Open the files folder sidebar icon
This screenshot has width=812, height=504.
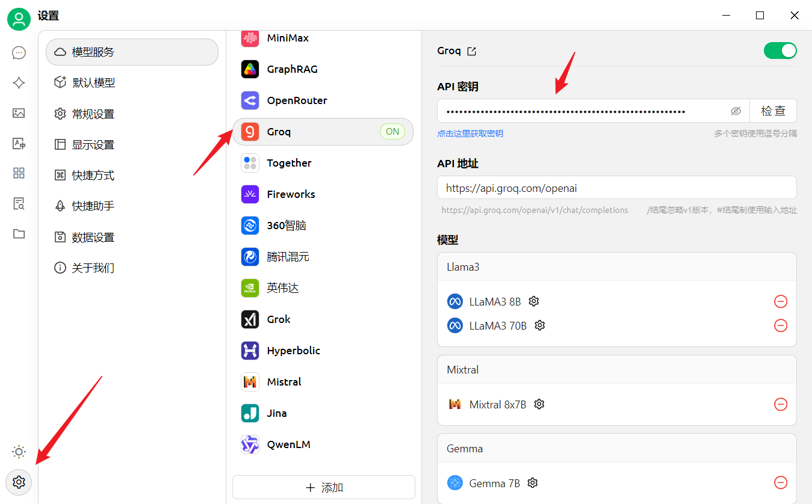click(19, 233)
